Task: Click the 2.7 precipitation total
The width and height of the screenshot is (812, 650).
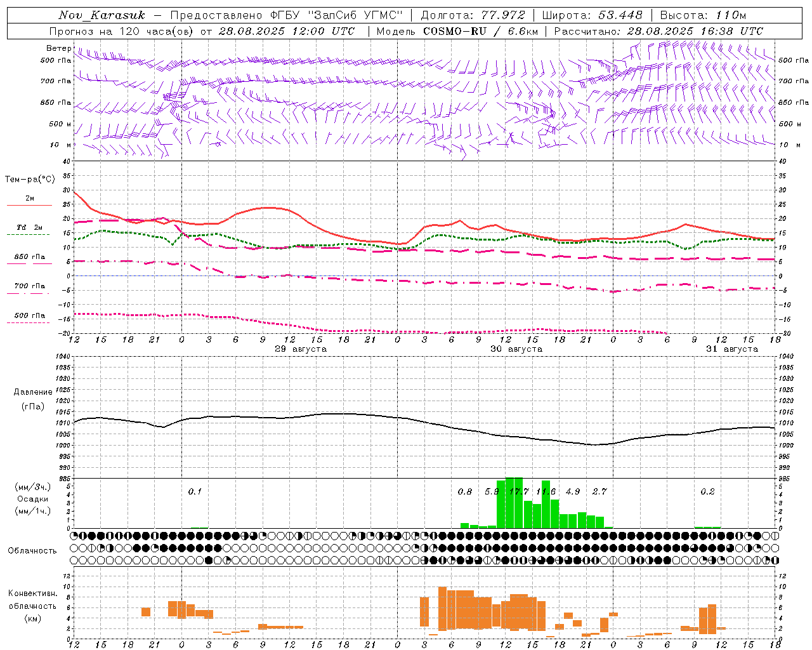Action: click(x=599, y=491)
